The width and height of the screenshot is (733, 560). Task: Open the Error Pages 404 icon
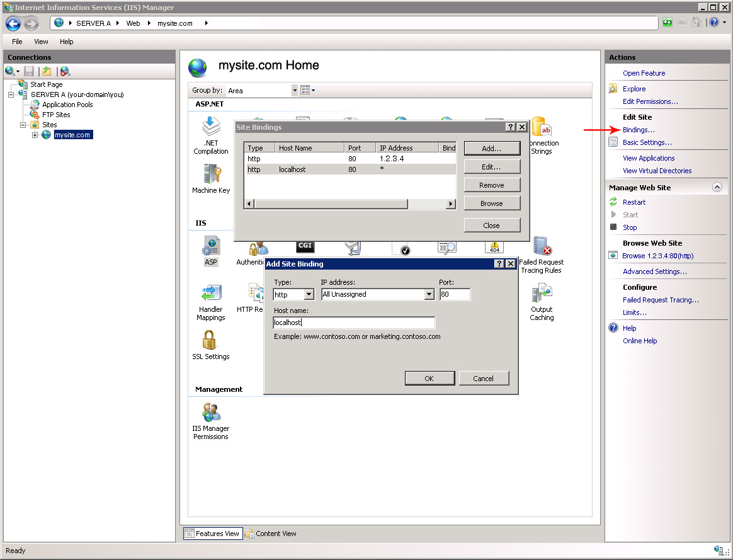click(494, 247)
